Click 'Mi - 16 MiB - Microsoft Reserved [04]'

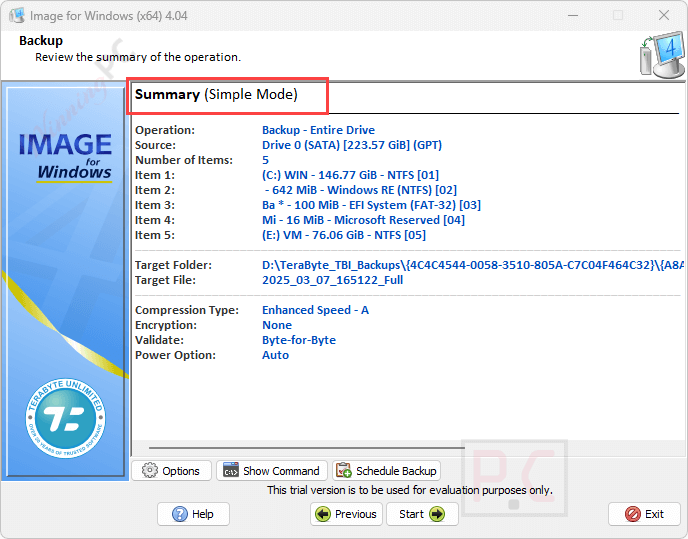363,220
